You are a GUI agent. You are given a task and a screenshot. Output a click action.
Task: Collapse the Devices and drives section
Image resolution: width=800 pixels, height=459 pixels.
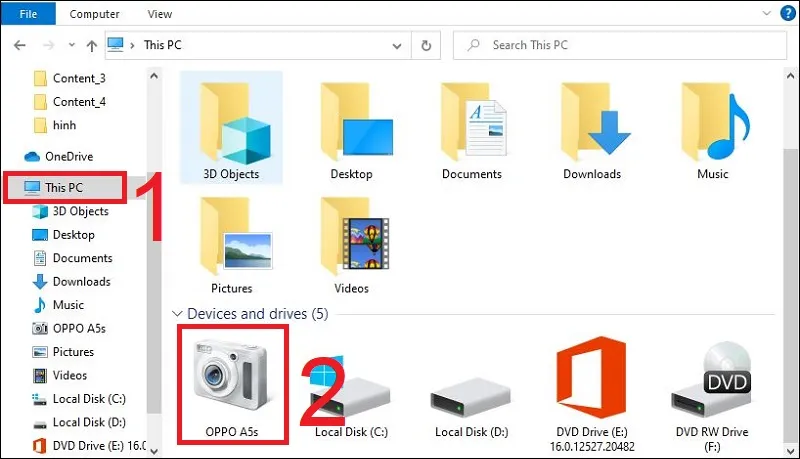[178, 314]
